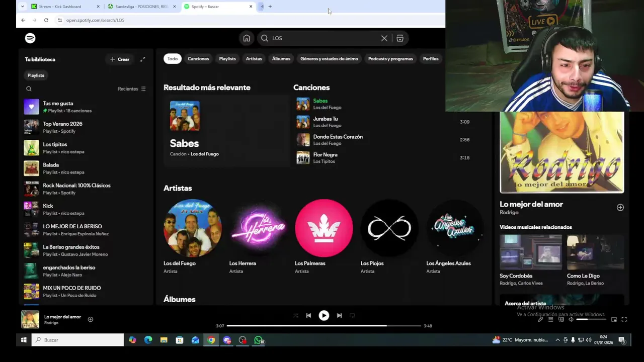
Task: Toggle shuffle playback
Action: pos(295,315)
